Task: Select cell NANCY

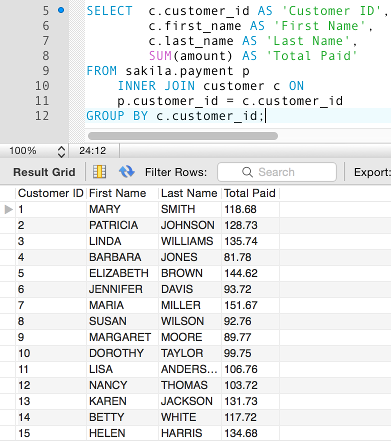Action: [122, 385]
